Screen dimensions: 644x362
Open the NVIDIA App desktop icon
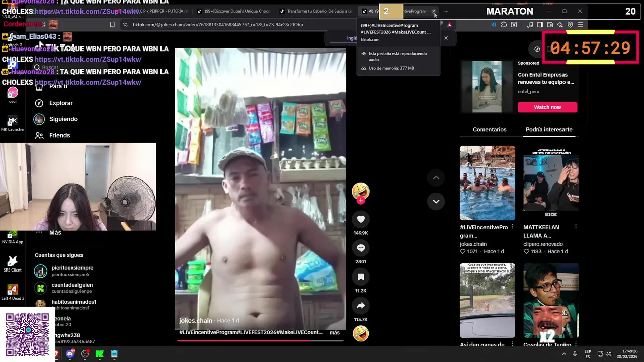[x=13, y=237]
